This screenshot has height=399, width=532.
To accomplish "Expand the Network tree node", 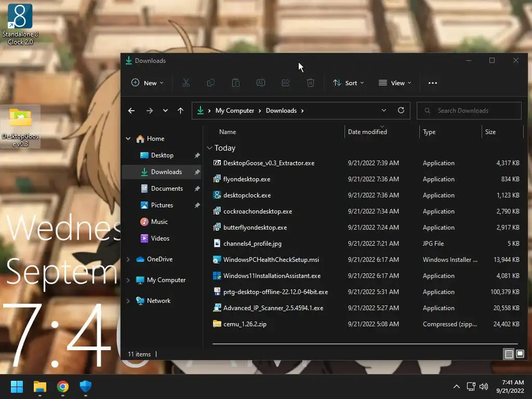I will 128,301.
